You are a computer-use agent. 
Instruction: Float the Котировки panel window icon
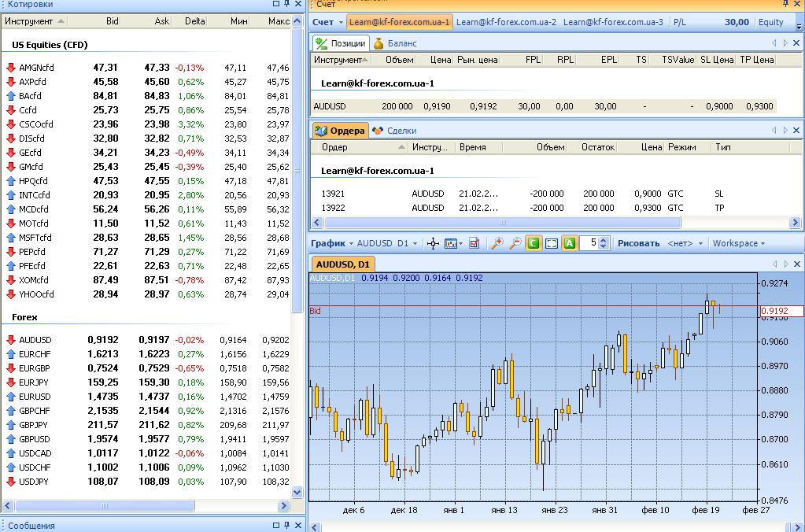[275, 4]
